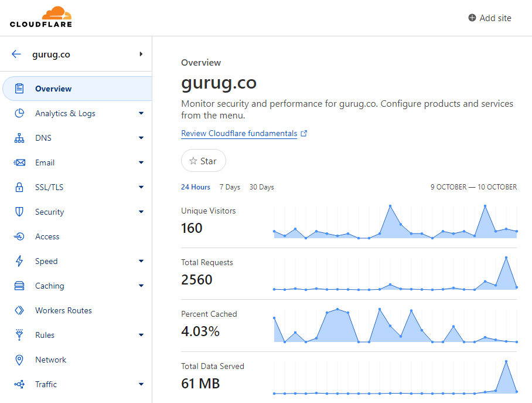Click the star icon in Star button
Image resolution: width=532 pixels, height=403 pixels.
pos(193,161)
